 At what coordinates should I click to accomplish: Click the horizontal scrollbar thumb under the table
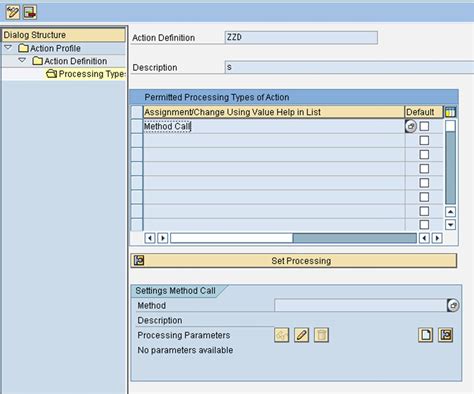(x=232, y=238)
